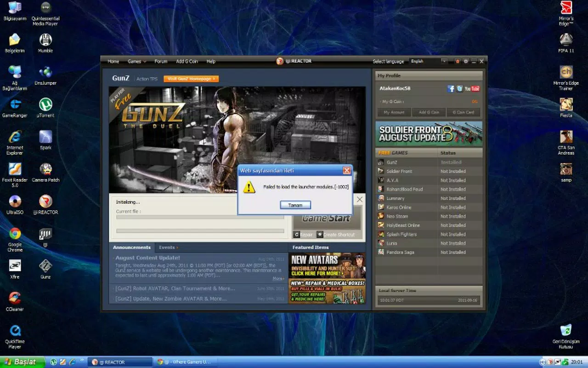This screenshot has height=368, width=588.
Task: Expand the Games menu
Action: pos(136,61)
